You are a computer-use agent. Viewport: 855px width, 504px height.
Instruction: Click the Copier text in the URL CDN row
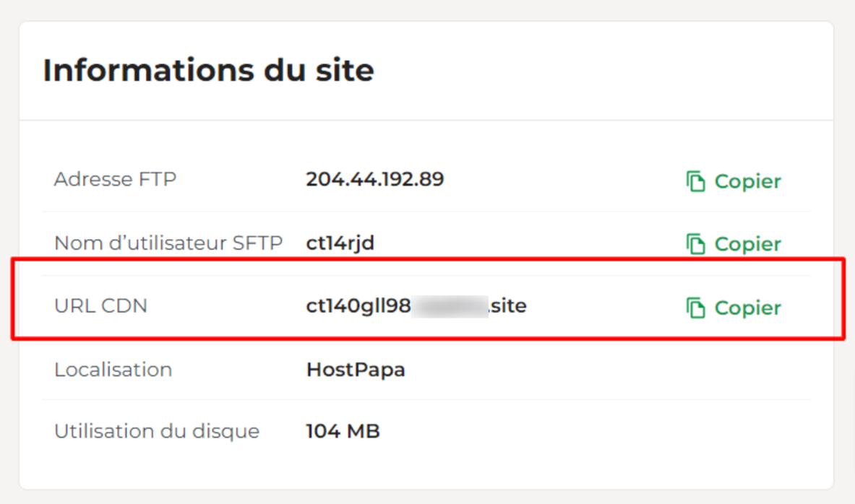747,308
